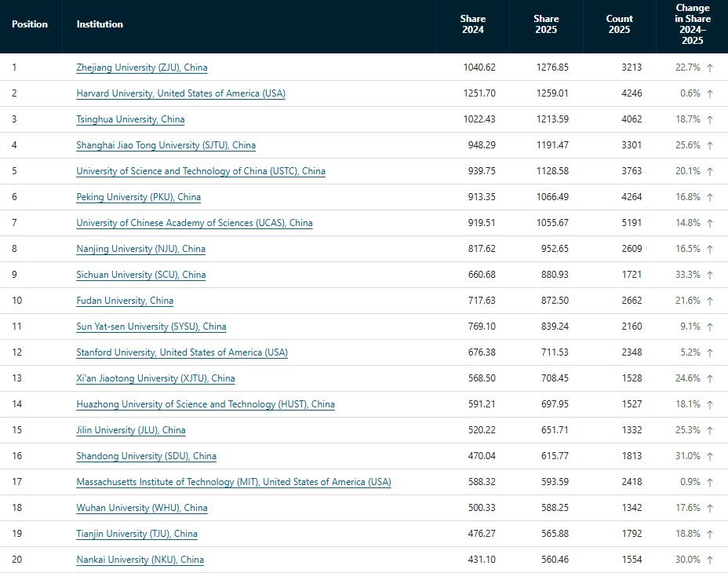Click the up arrow beside Sichuan University's 33.3%

(709, 275)
